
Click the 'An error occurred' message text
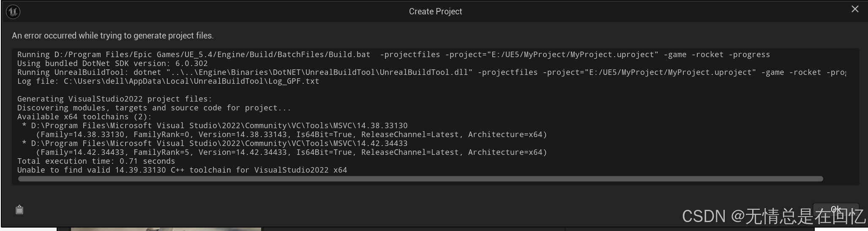pos(113,36)
